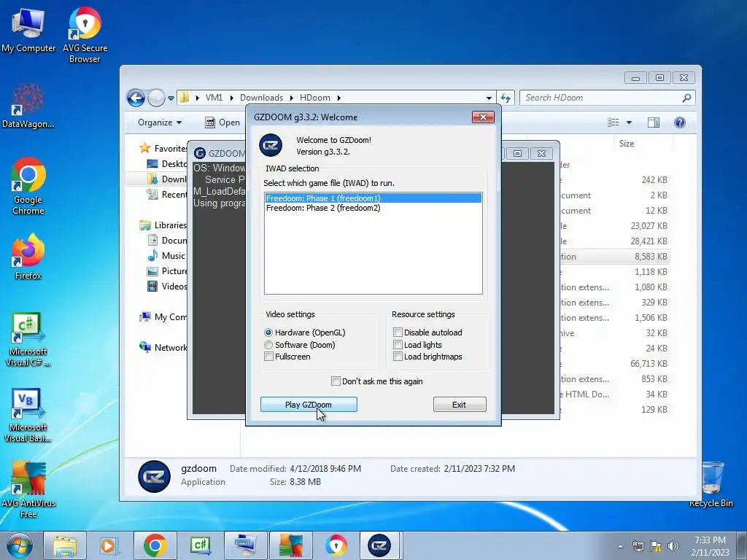This screenshot has width=747, height=560.
Task: Refresh the Explorer folder view
Action: pos(506,98)
